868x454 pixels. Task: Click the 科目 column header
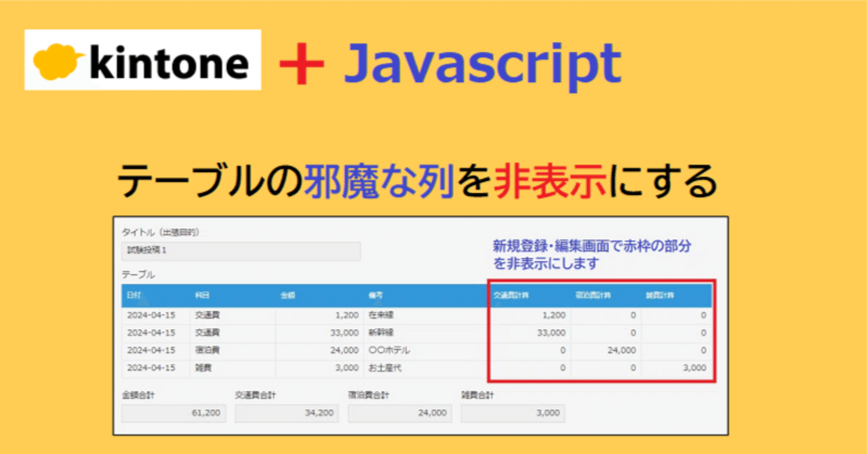point(203,295)
